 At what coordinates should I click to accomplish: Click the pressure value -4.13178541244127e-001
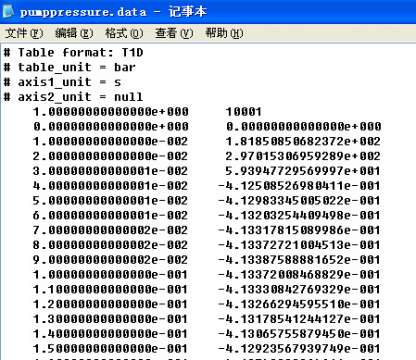tap(299, 319)
